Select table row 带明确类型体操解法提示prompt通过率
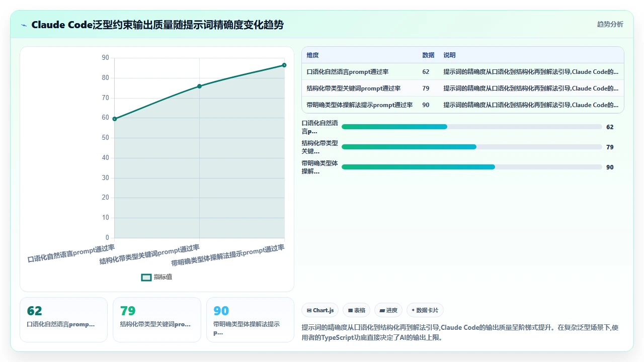The height and width of the screenshot is (362, 644). click(x=462, y=105)
